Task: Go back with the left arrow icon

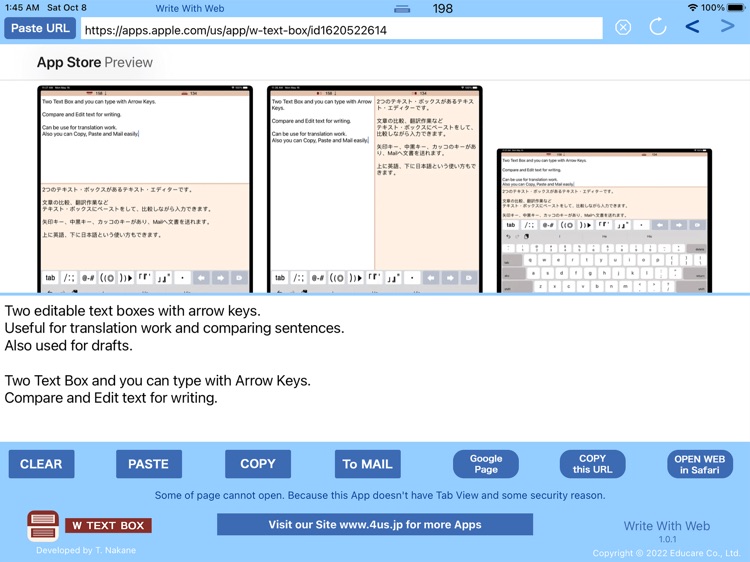Action: point(692,26)
